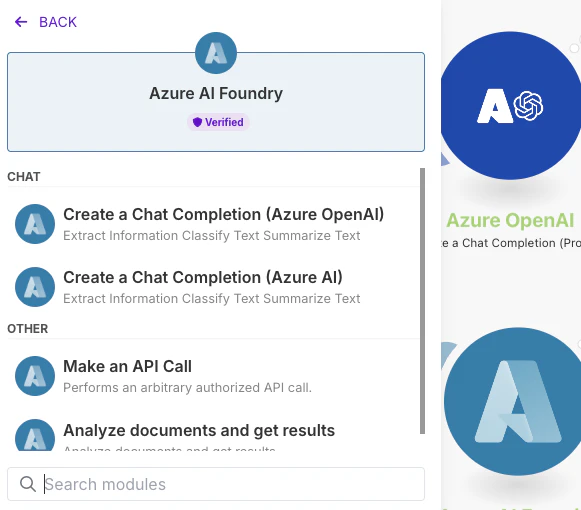Focus the Search modules input field
This screenshot has height=510, width=581.
point(216,484)
